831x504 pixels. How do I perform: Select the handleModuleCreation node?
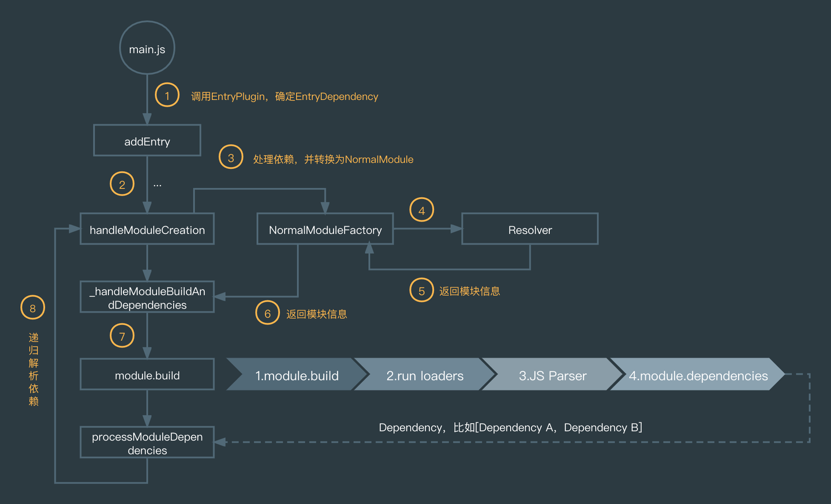(x=147, y=229)
